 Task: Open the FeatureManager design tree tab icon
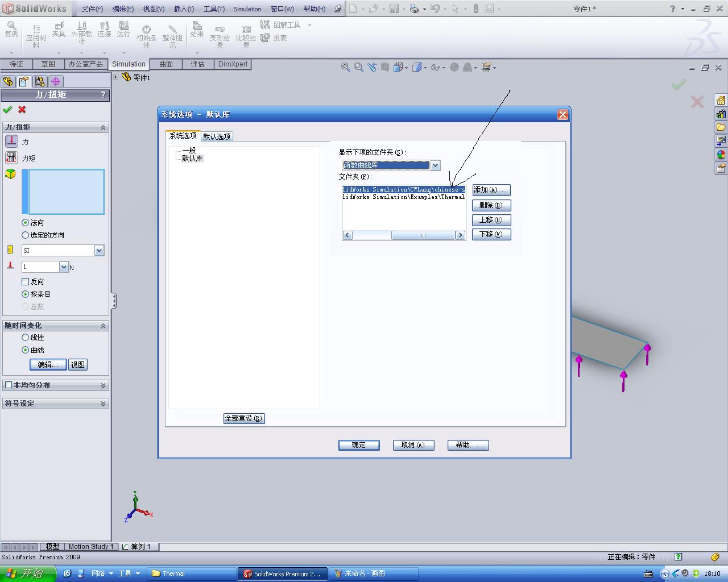point(8,81)
